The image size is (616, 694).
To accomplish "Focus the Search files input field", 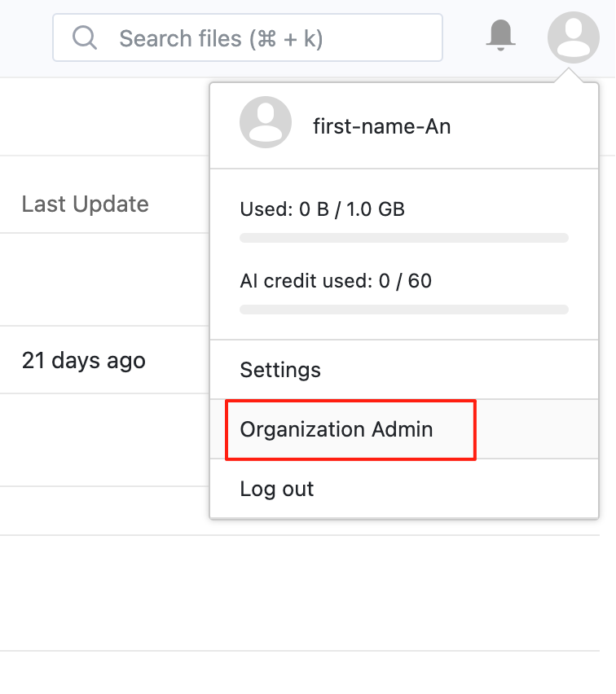I will 248,37.
